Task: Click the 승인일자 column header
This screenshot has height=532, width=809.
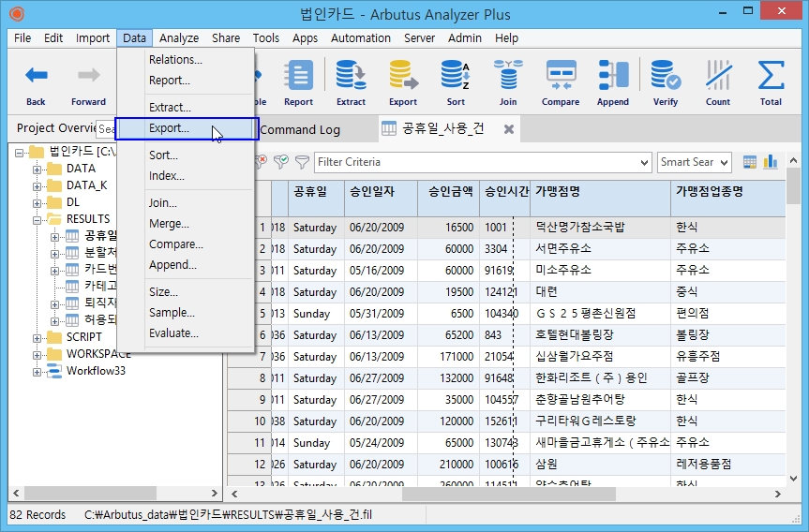Action: tap(381, 198)
